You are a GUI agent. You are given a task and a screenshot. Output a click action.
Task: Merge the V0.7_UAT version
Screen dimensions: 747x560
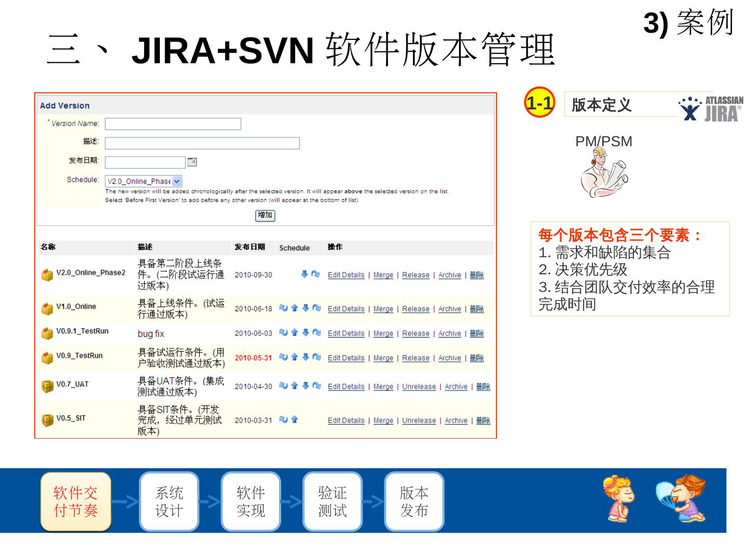[383, 386]
